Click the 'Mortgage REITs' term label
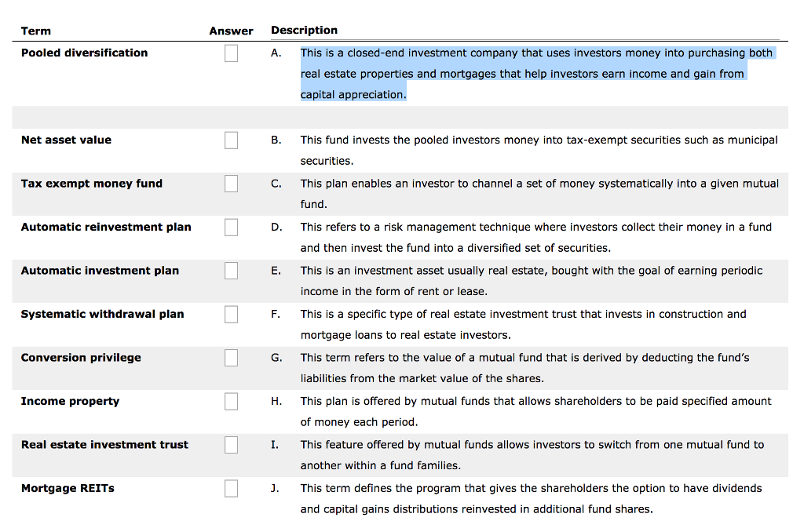The image size is (804, 532). 68,488
